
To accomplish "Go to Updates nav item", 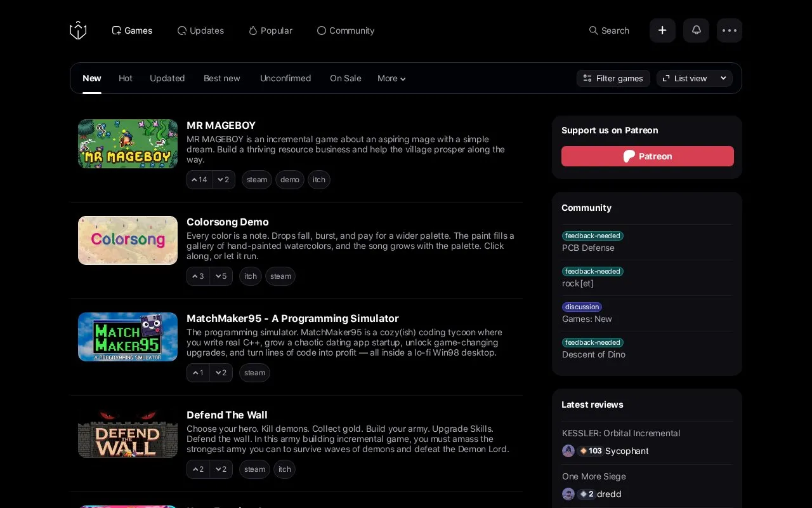I will [200, 30].
